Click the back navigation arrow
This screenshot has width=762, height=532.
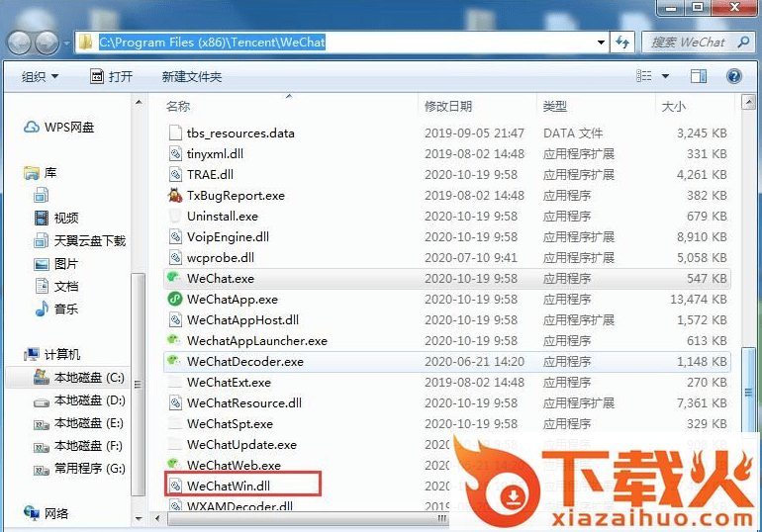point(20,43)
